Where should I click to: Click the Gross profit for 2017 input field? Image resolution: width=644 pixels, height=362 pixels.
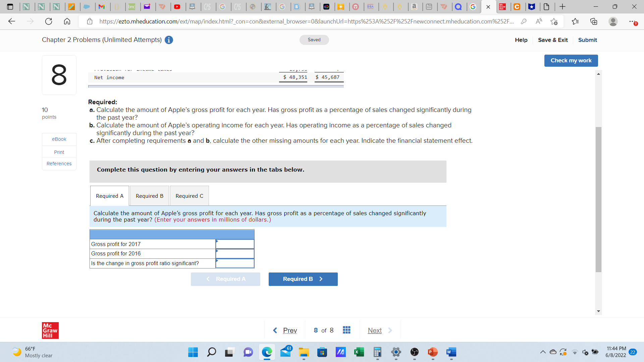click(235, 244)
